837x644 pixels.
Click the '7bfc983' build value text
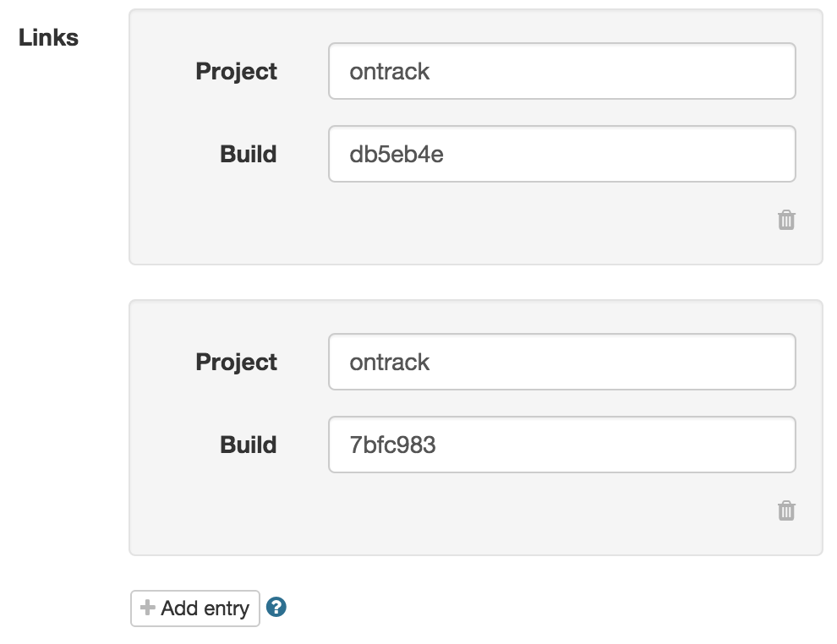(x=393, y=445)
